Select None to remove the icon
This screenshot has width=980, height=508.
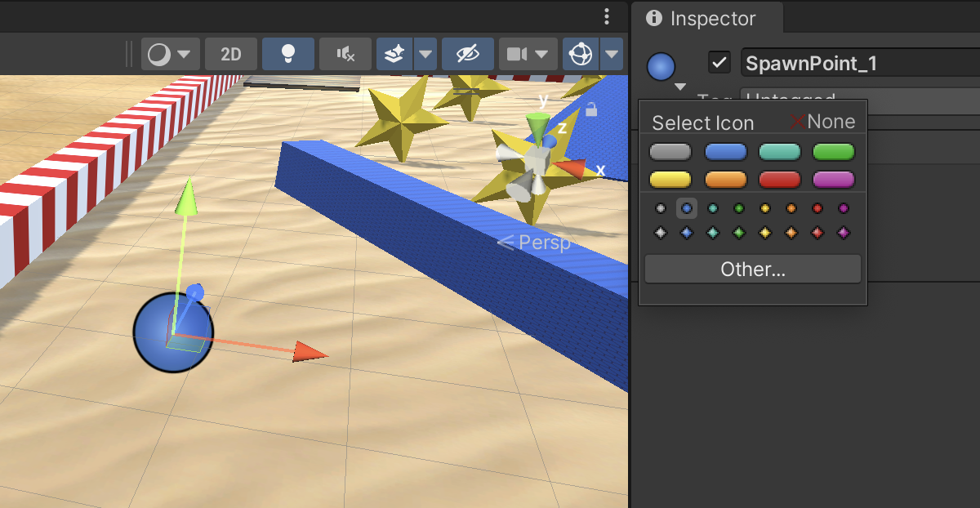click(822, 122)
